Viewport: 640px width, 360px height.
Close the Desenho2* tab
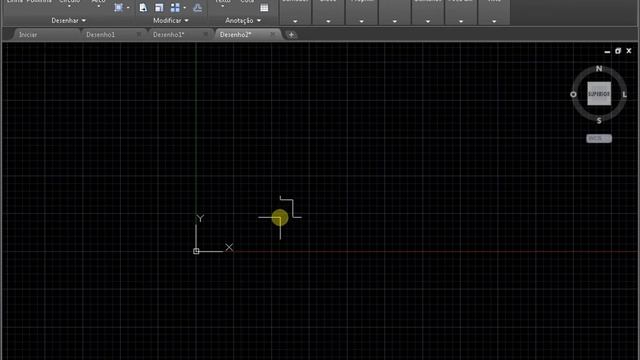[273, 35]
